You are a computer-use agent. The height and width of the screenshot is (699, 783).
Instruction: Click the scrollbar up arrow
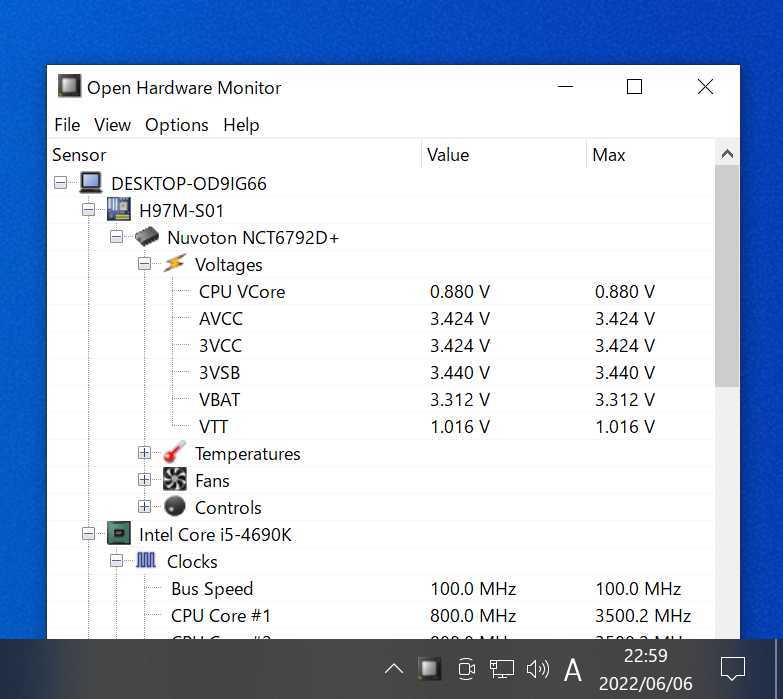click(x=727, y=154)
